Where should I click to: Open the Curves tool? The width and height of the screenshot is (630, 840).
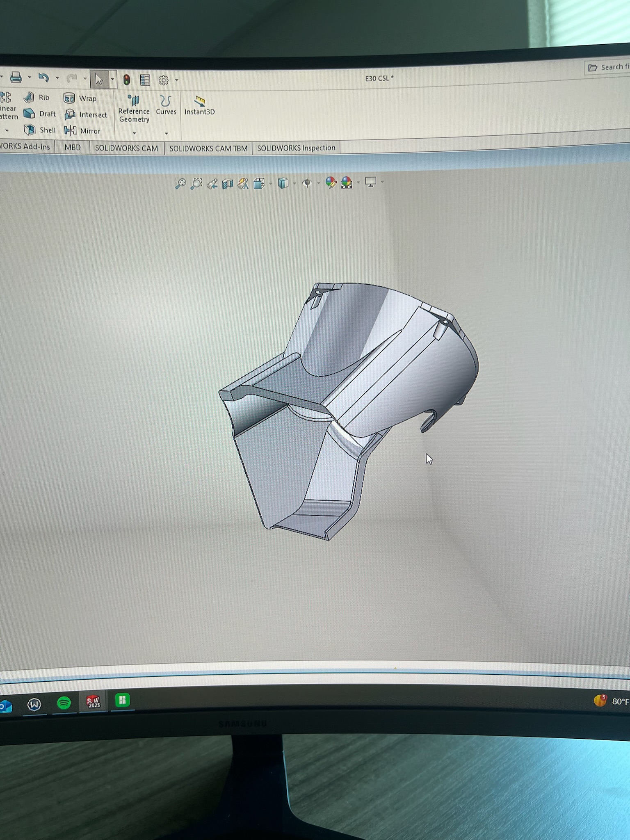coord(166,105)
